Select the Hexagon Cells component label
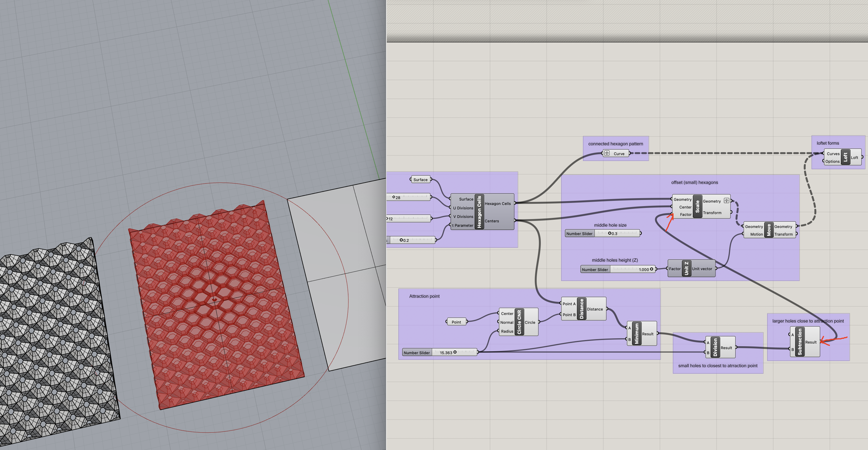This screenshot has height=450, width=868. coord(479,212)
